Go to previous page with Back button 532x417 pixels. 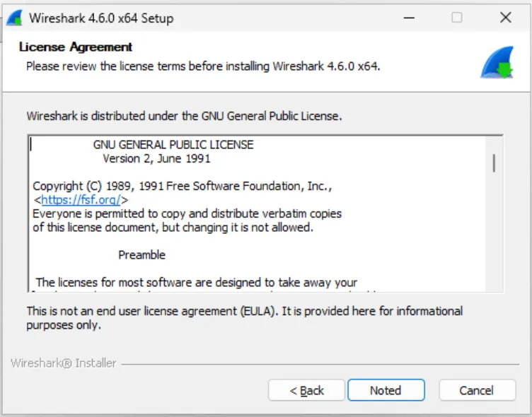[x=307, y=390]
